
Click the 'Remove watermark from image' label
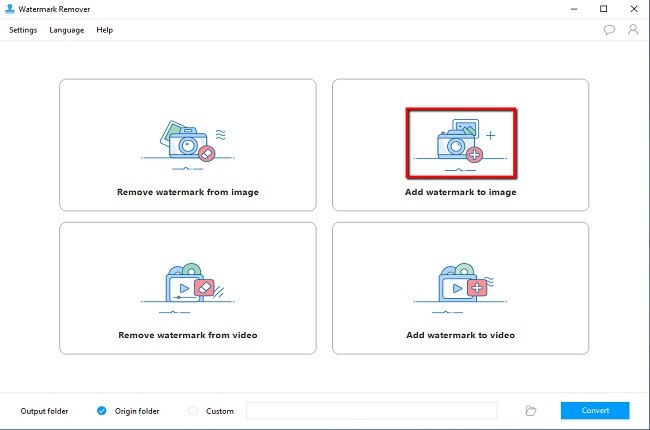(x=187, y=191)
